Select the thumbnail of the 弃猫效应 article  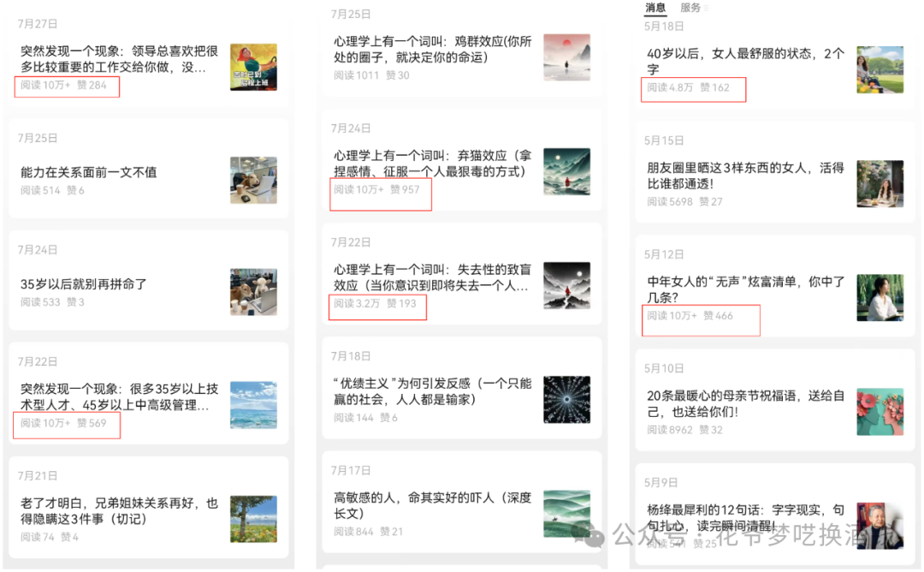point(567,171)
